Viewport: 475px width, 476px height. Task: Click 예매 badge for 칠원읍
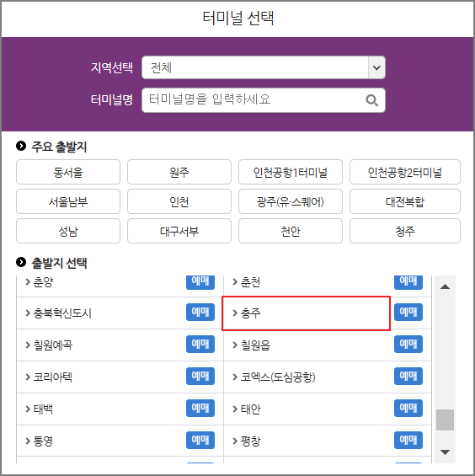click(408, 344)
